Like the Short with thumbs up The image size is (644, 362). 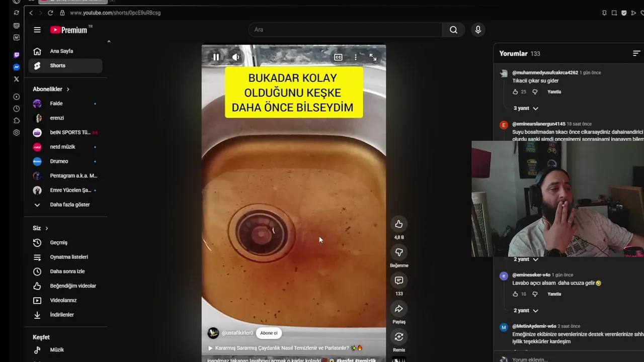point(399,224)
